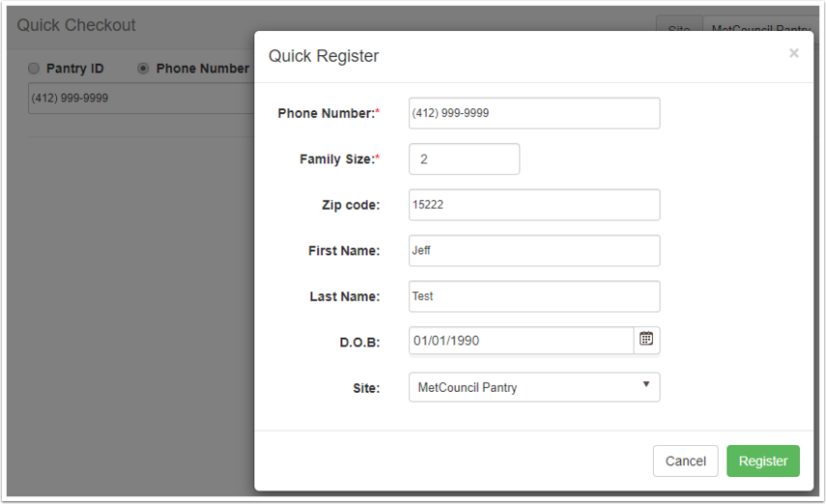This screenshot has width=826, height=504.
Task: Click the Phone Number field label in dialog
Action: [x=328, y=113]
